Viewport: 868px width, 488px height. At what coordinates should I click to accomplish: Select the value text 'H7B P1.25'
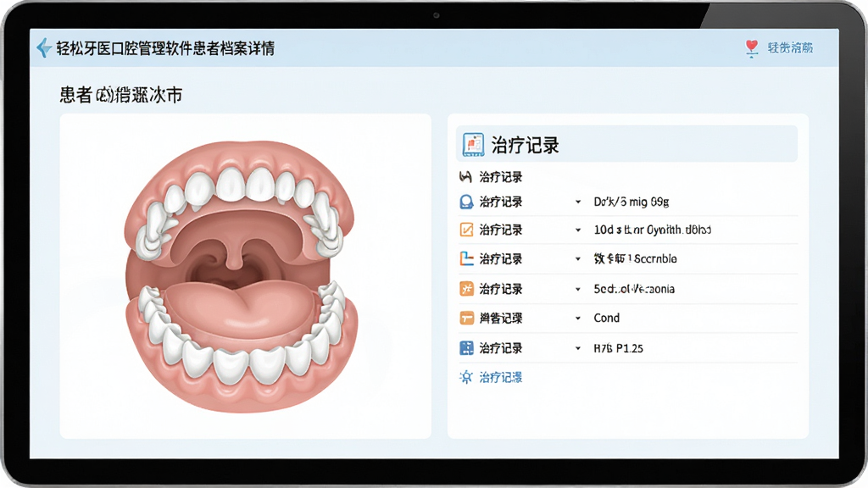618,348
